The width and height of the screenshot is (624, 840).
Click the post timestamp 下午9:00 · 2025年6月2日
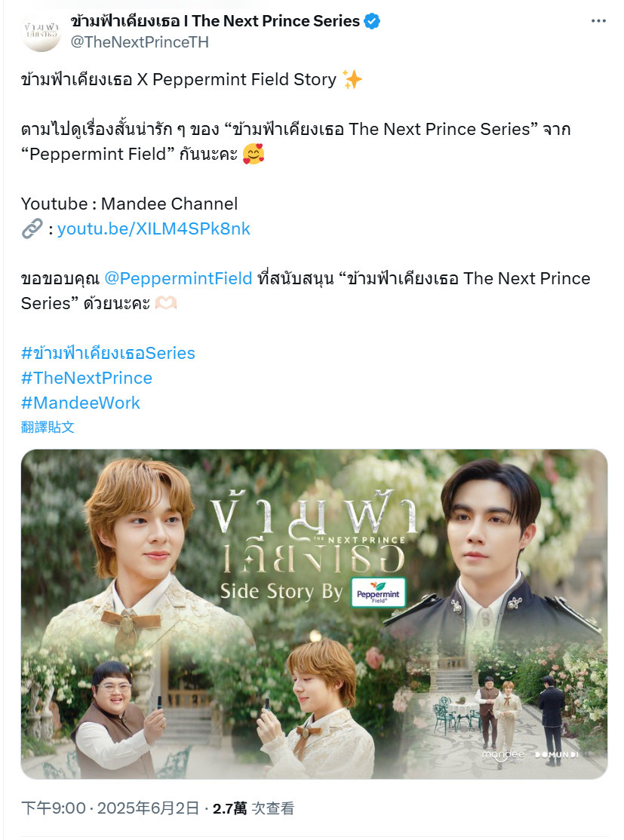click(x=110, y=808)
